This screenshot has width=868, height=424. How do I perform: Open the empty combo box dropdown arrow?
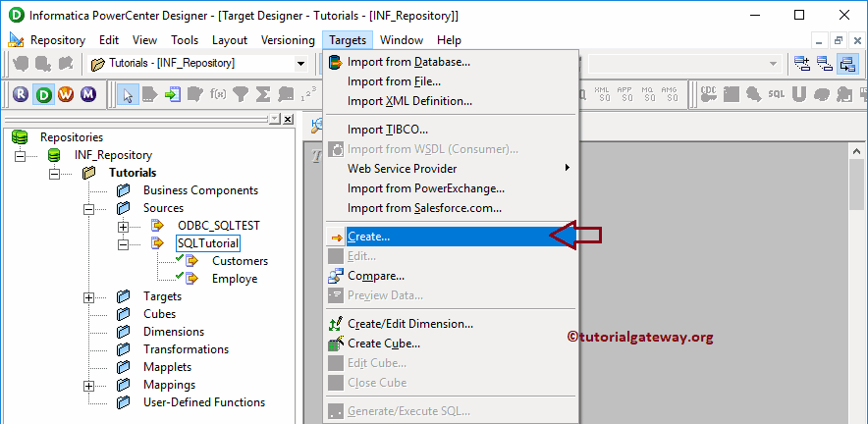[x=774, y=63]
